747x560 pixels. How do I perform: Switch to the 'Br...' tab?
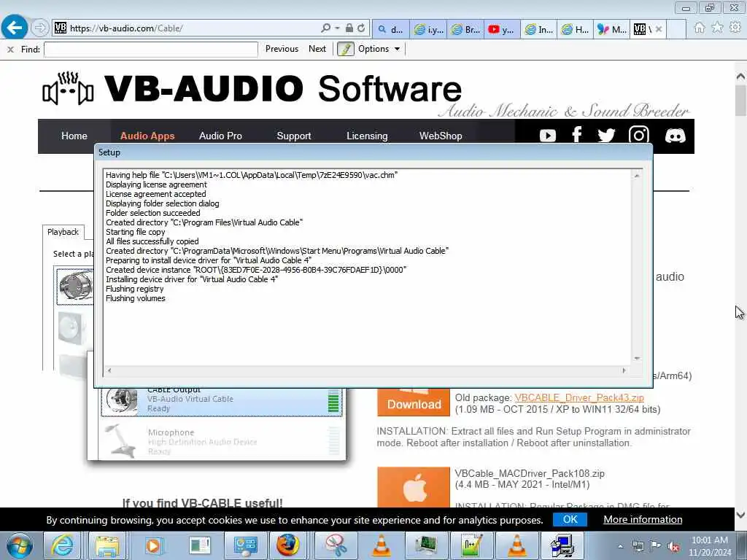[465, 29]
